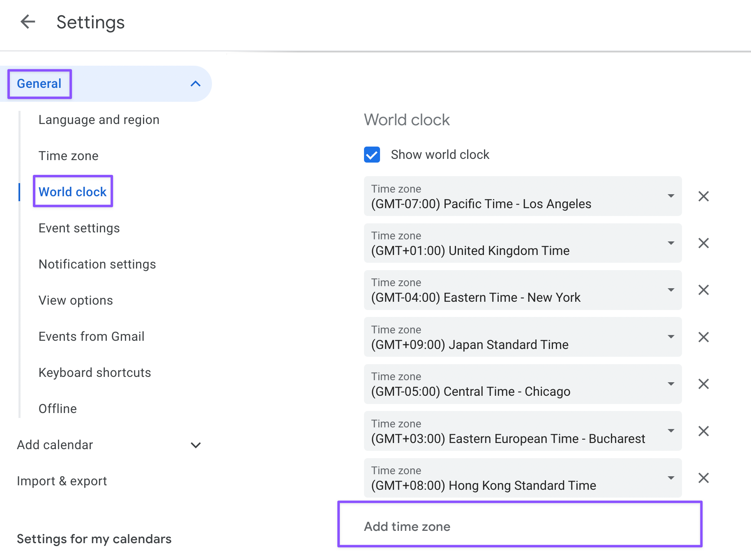Open the Eastern Time - New York dropdown

point(523,290)
